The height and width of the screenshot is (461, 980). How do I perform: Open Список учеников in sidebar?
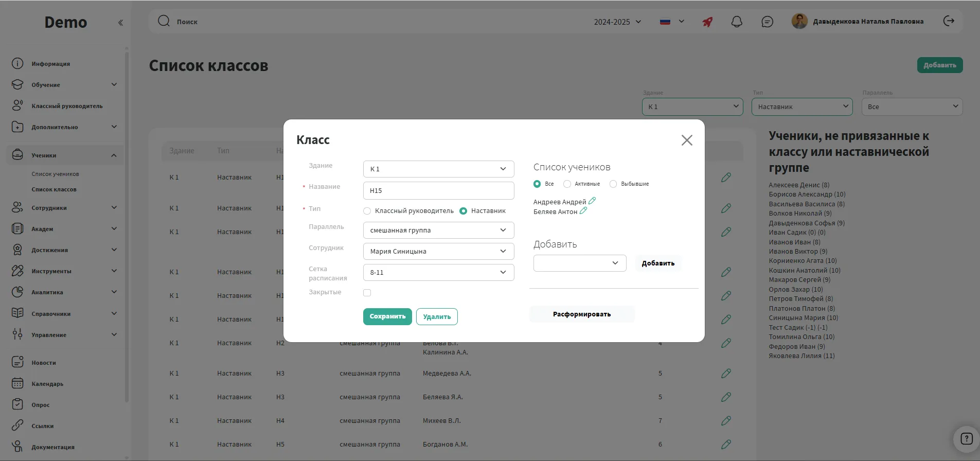(x=55, y=174)
